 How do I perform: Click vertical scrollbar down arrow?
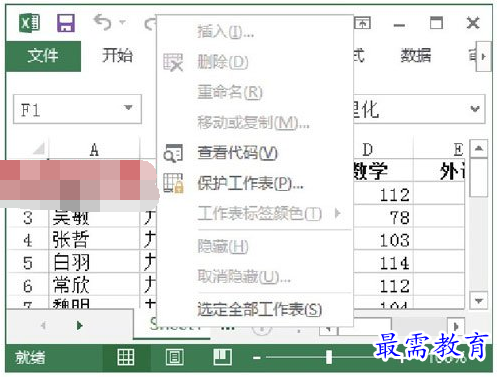point(479,301)
